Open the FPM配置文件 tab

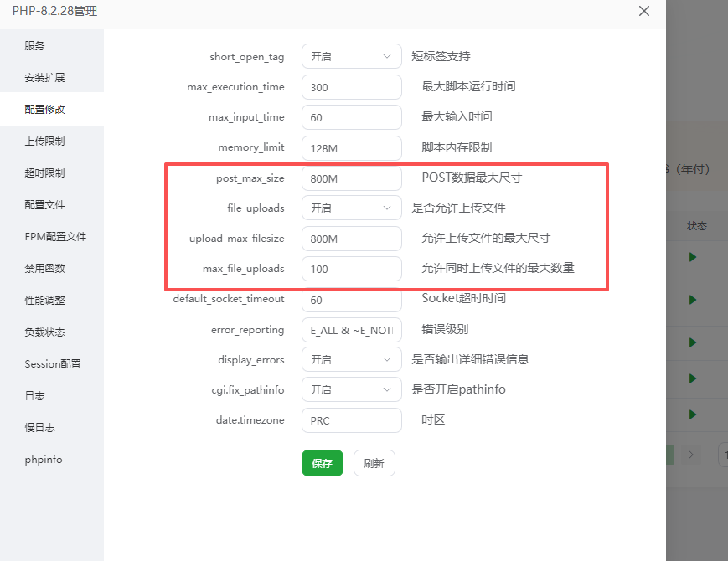coord(55,237)
